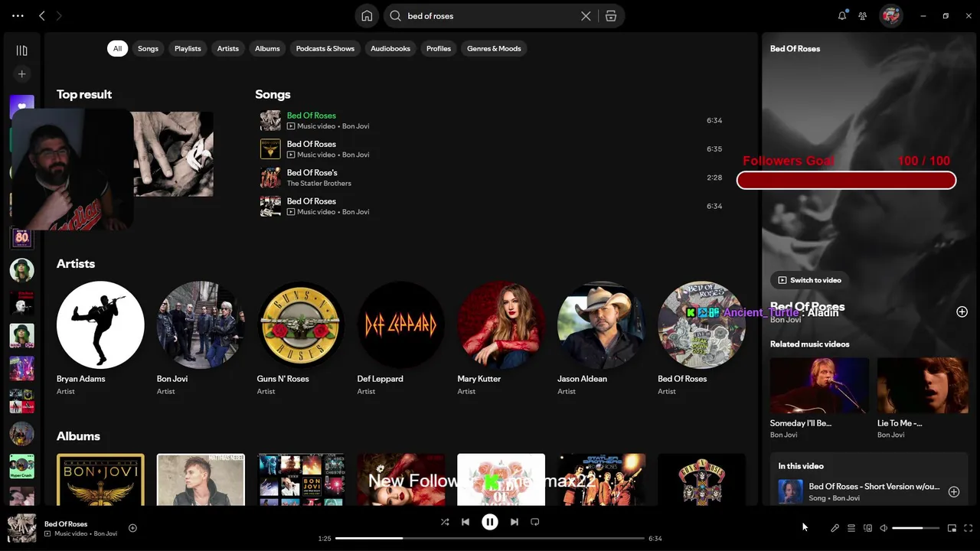The image size is (980, 551).
Task: Open the Guns N' Roses skull album
Action: (x=701, y=480)
